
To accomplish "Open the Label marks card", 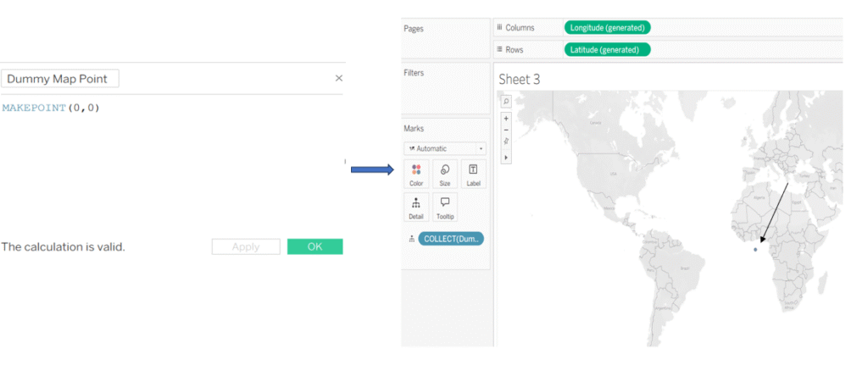I will 473,174.
